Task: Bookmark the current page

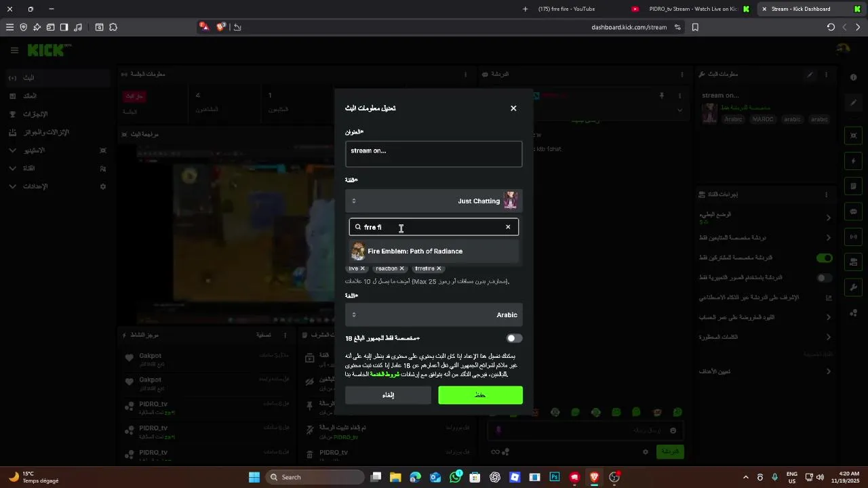Action: coord(695,27)
